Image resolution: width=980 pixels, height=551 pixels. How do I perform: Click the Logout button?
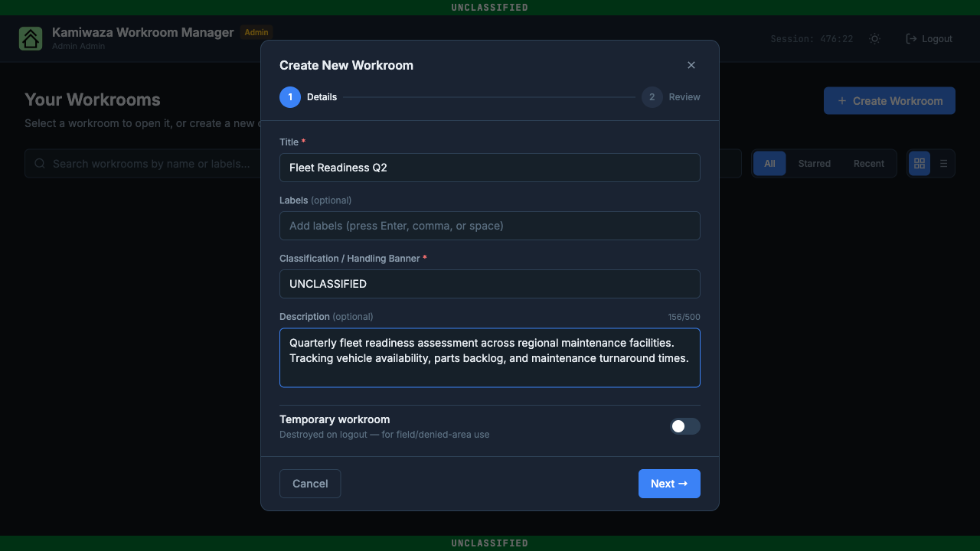pyautogui.click(x=929, y=38)
